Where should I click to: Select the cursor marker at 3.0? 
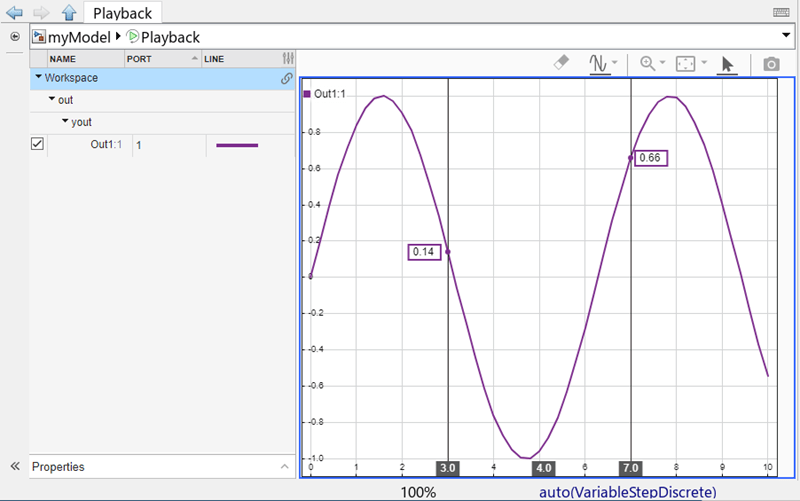447,468
